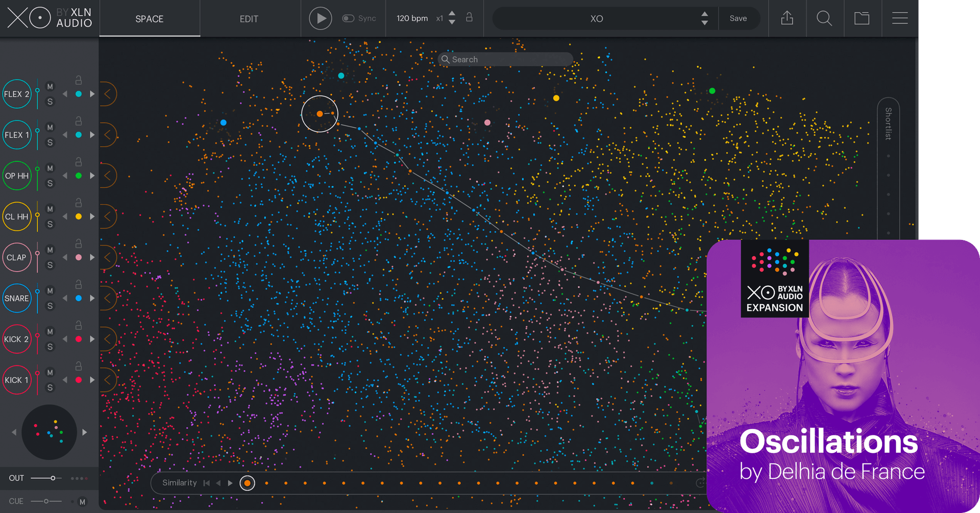Select the KICK 1 channel pad
Image resolution: width=980 pixels, height=513 pixels.
pyautogui.click(x=17, y=380)
